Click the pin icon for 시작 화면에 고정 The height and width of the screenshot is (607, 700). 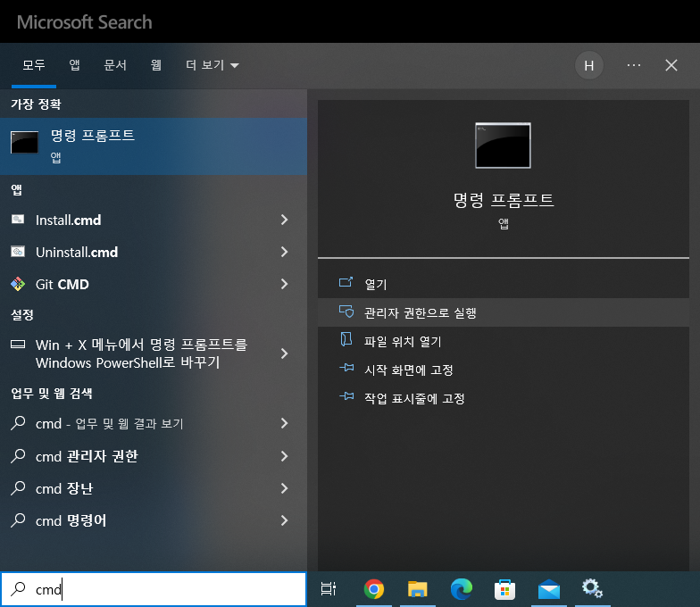pyautogui.click(x=346, y=368)
